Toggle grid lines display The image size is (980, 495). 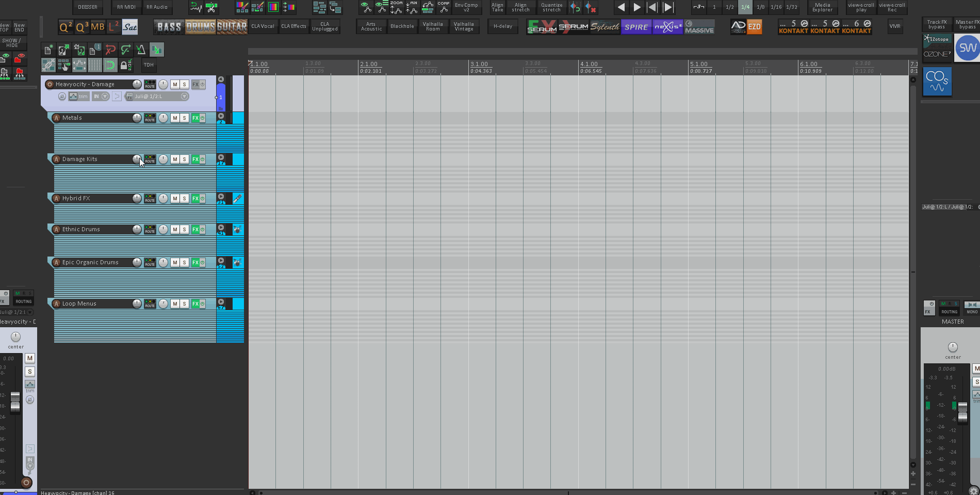pos(95,65)
